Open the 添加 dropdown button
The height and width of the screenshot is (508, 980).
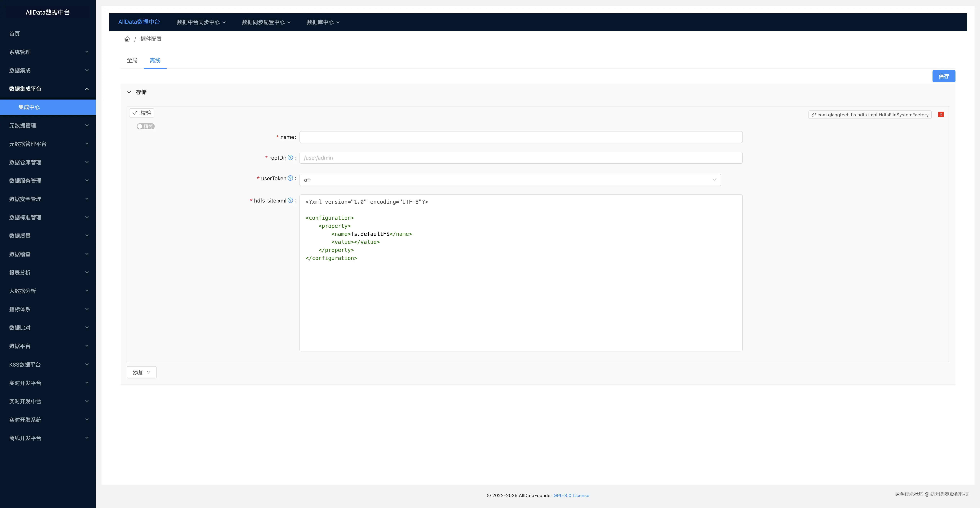(142, 372)
